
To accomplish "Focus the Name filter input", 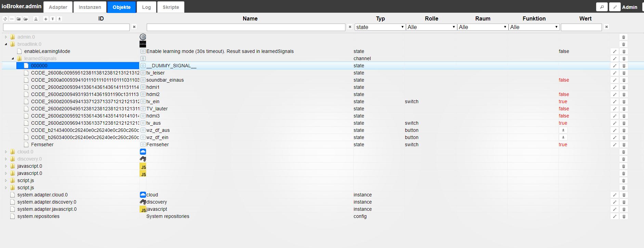I will (246, 27).
